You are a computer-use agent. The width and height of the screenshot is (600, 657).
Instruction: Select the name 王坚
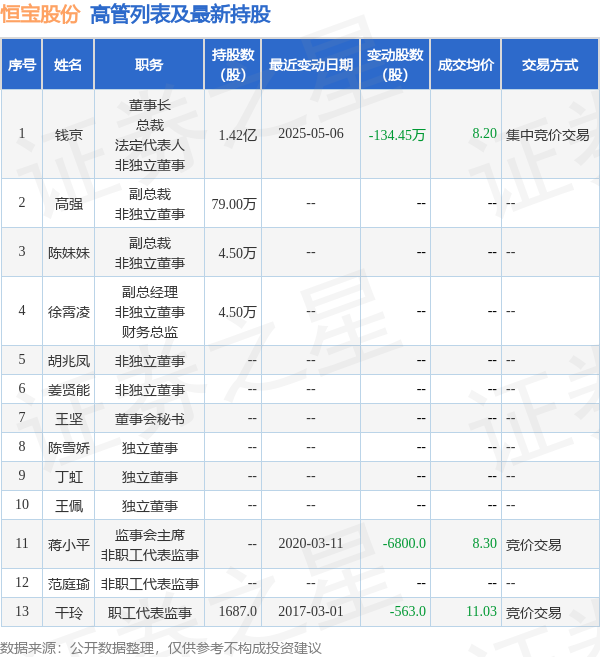point(69,419)
